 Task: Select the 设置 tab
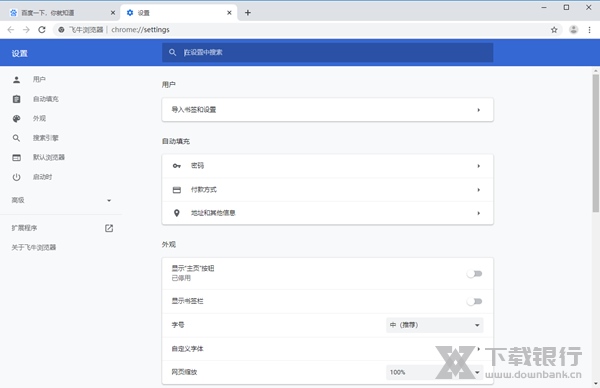click(179, 13)
